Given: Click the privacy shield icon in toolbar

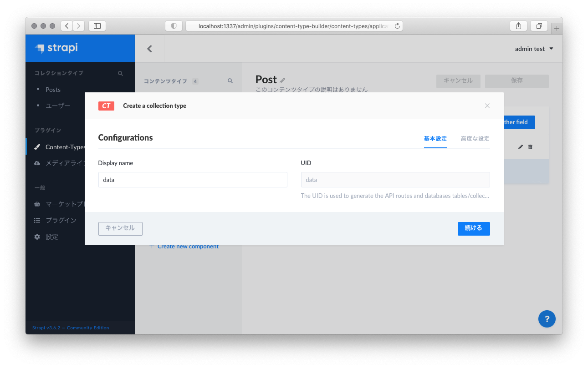Looking at the screenshot, I should (174, 26).
